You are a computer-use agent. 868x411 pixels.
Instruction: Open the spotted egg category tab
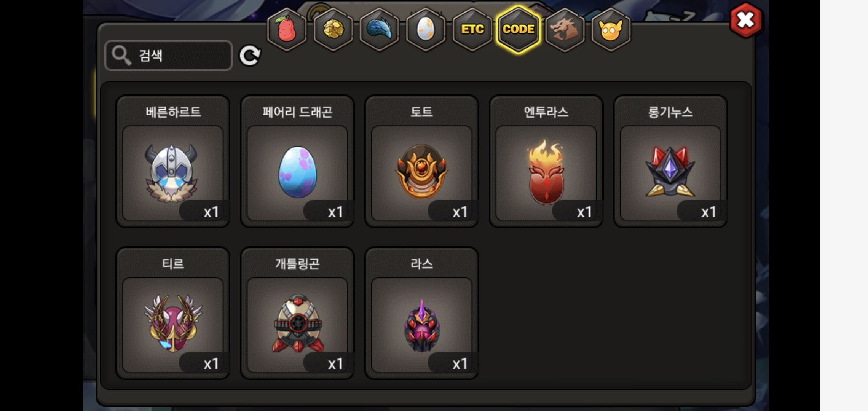point(426,29)
